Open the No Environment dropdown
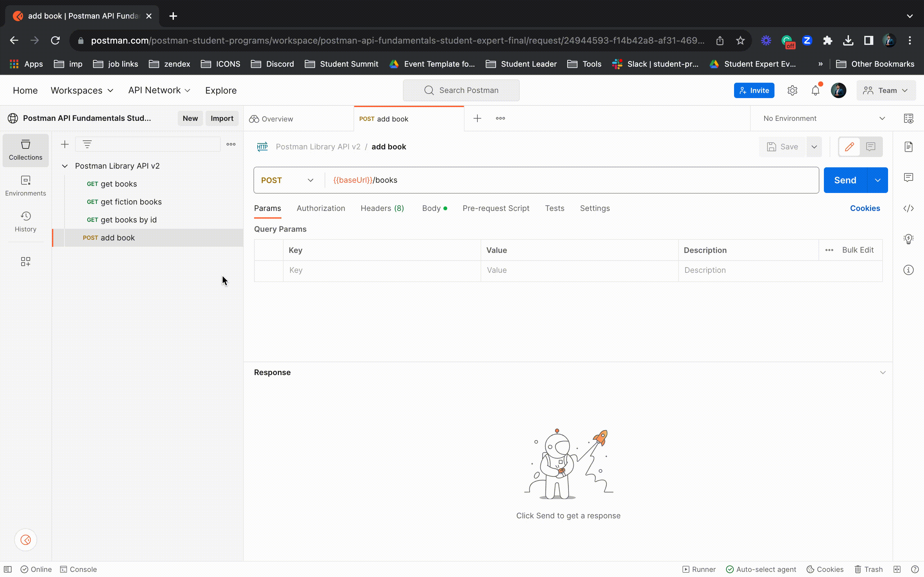 [x=824, y=119]
